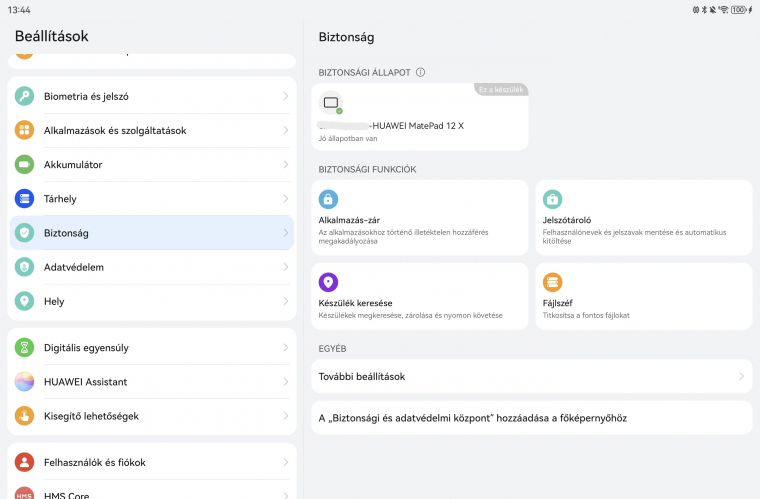Tap the battery indicator in status bar
This screenshot has width=760, height=499.
pyautogui.click(x=740, y=9)
